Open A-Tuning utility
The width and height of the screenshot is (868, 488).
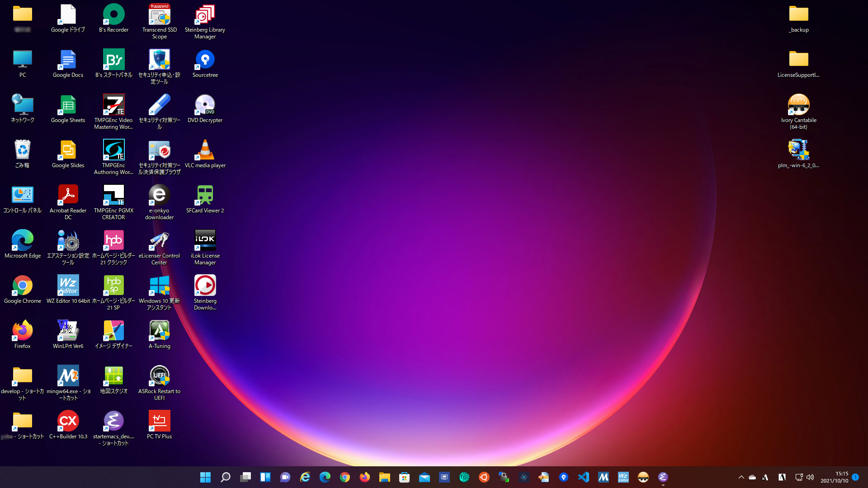click(159, 335)
